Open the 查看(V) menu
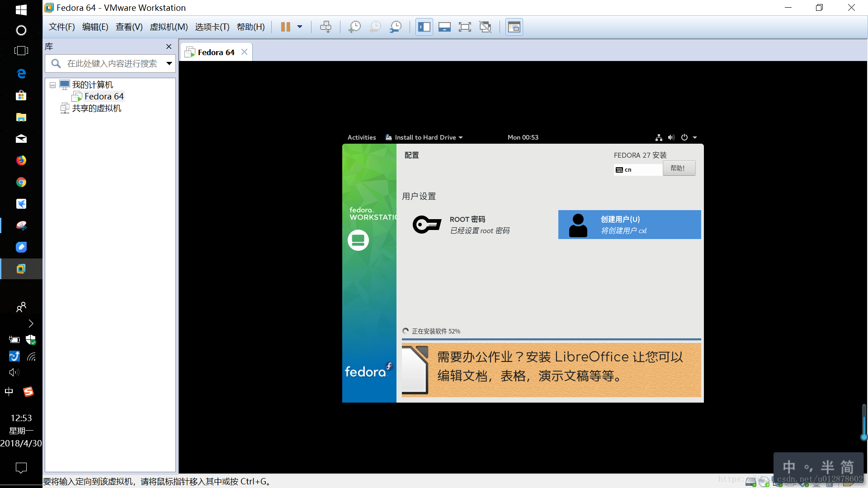The width and height of the screenshot is (868, 488). click(x=129, y=27)
